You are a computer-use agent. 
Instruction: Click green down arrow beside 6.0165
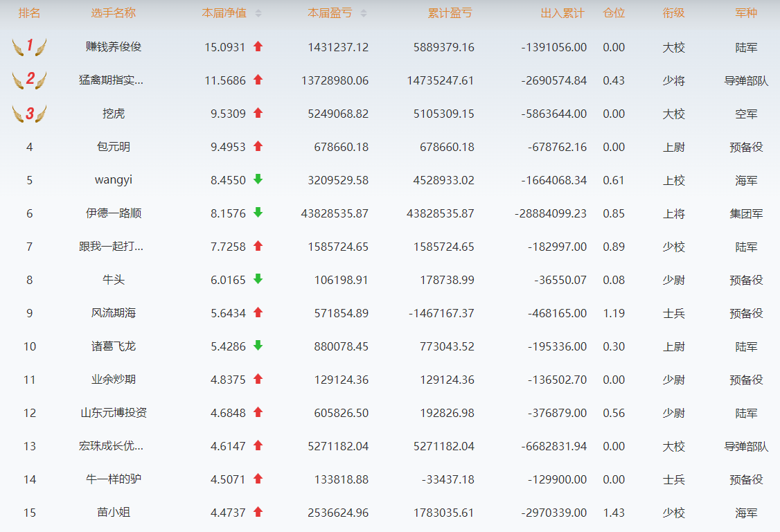[258, 278]
